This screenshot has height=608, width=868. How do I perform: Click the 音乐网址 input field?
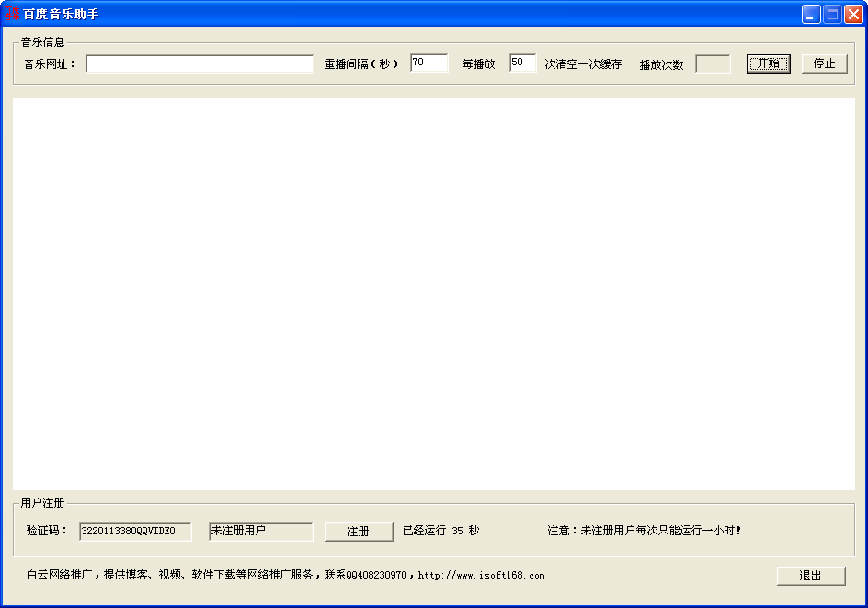click(x=200, y=63)
